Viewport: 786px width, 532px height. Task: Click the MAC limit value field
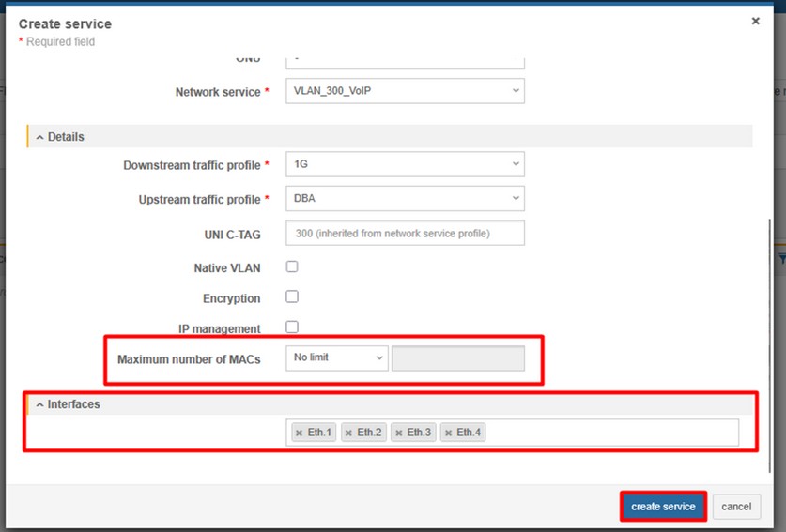coord(457,357)
